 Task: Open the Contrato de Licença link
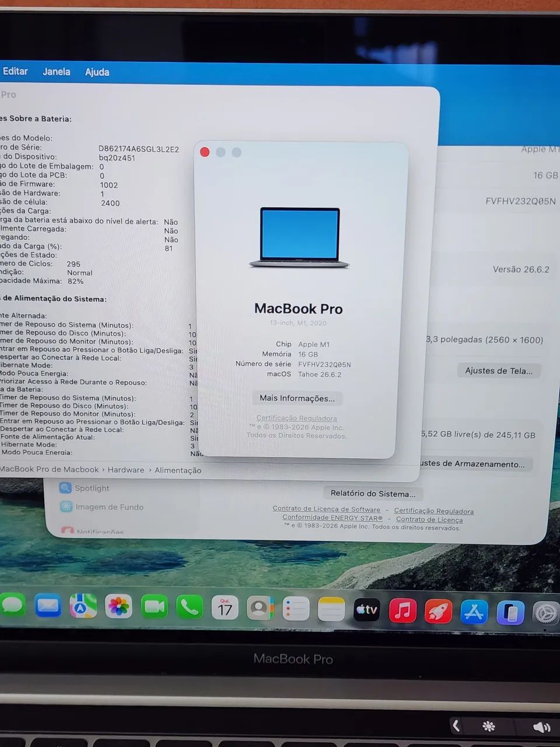click(x=429, y=519)
